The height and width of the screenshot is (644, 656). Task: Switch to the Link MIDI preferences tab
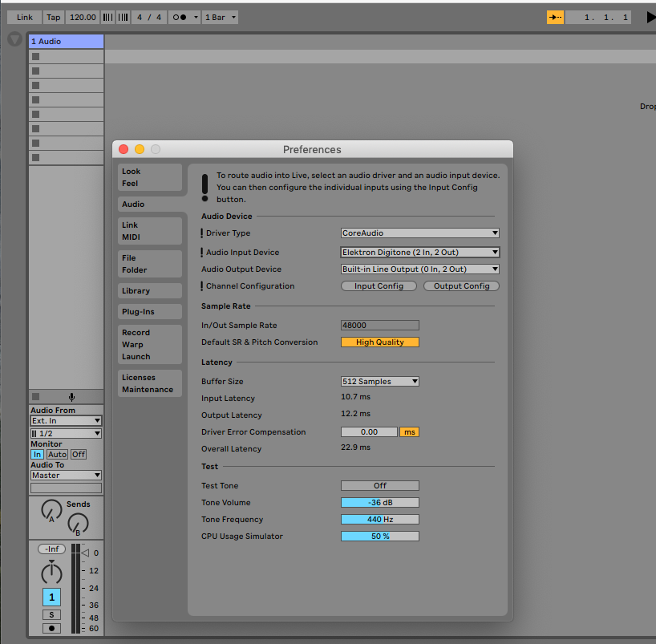tap(150, 231)
